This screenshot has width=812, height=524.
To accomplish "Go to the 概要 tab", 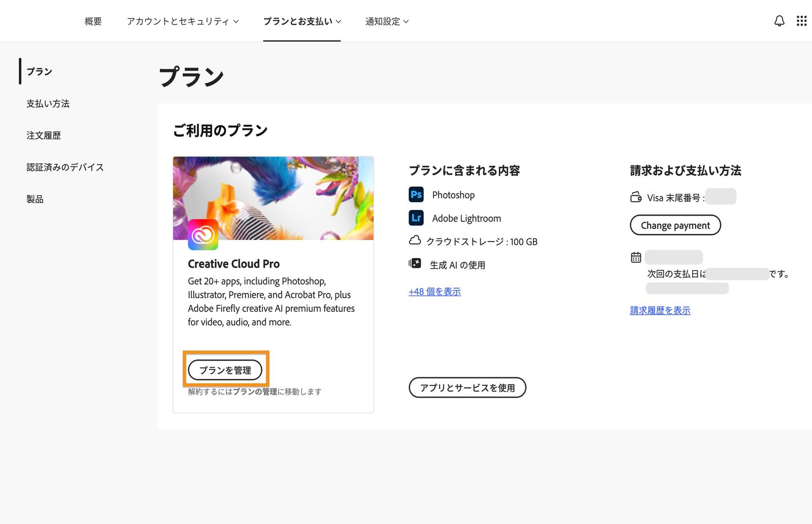I will pos(93,21).
